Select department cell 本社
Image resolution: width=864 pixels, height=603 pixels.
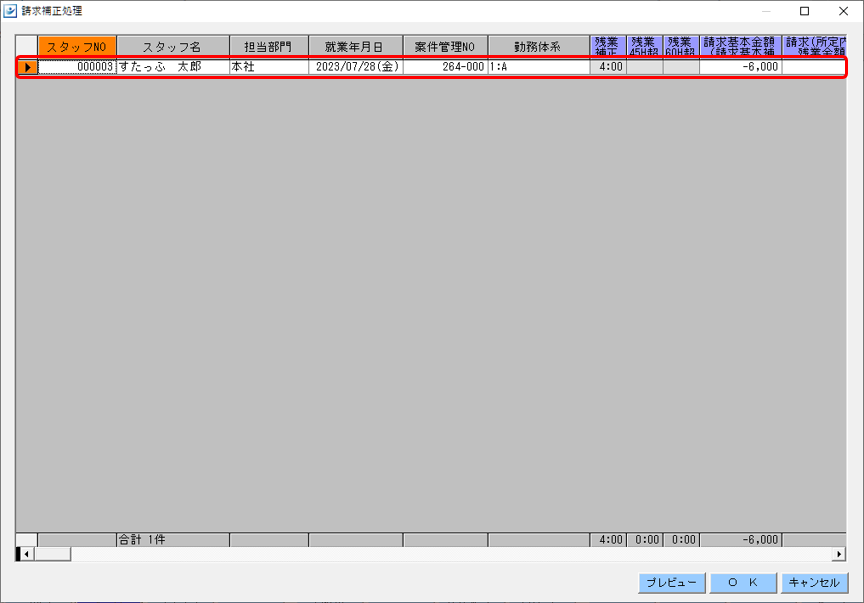(x=269, y=67)
